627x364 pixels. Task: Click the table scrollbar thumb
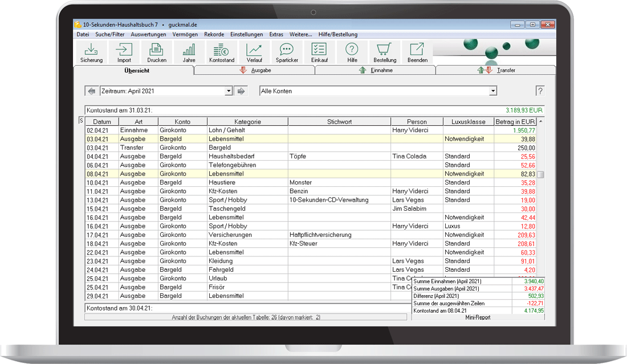click(540, 175)
